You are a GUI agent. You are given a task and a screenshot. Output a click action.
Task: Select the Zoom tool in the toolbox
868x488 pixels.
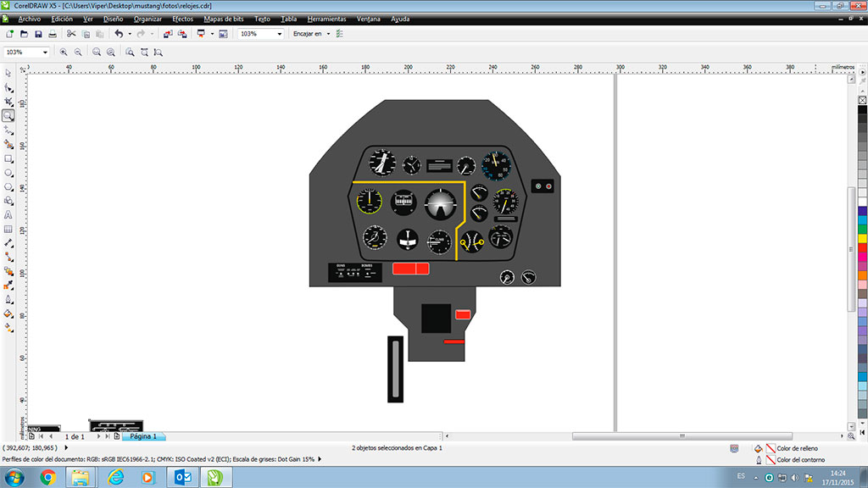coord(8,115)
